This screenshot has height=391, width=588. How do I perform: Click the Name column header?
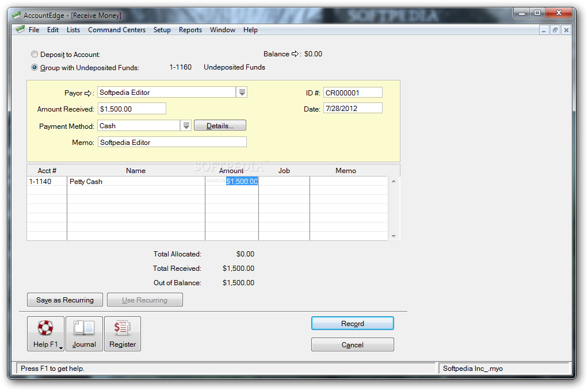click(x=136, y=171)
